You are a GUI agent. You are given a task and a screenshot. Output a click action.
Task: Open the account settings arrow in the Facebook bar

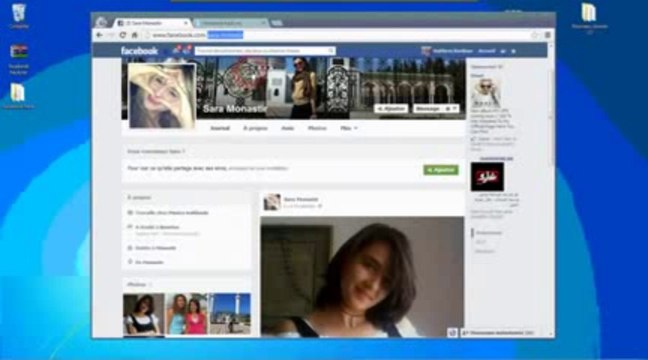(x=514, y=51)
